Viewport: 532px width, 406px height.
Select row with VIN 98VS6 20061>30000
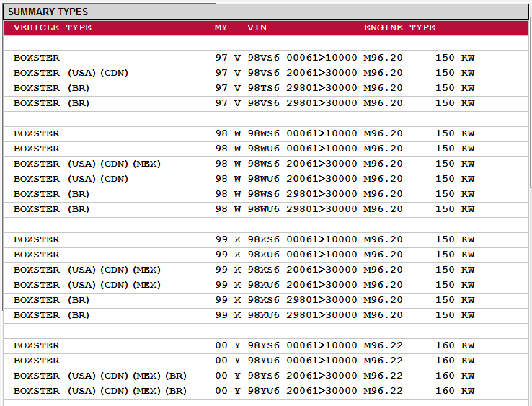(266, 74)
